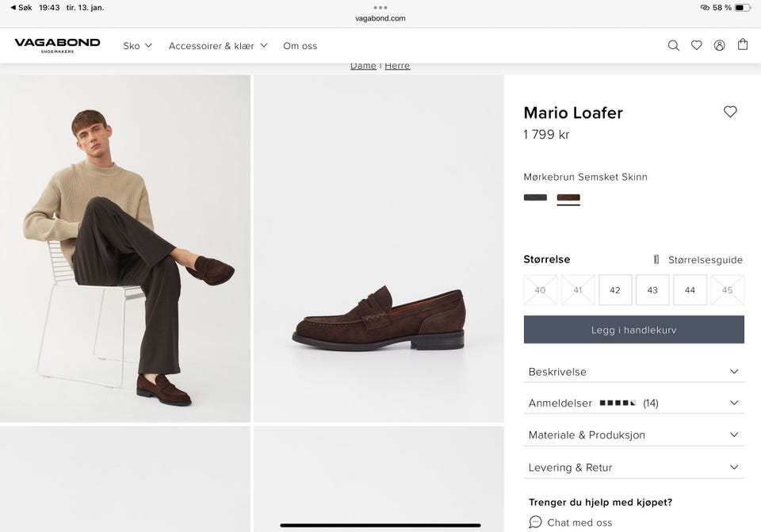Select size 42
Image resolution: width=761 pixels, height=532 pixels.
click(x=615, y=290)
